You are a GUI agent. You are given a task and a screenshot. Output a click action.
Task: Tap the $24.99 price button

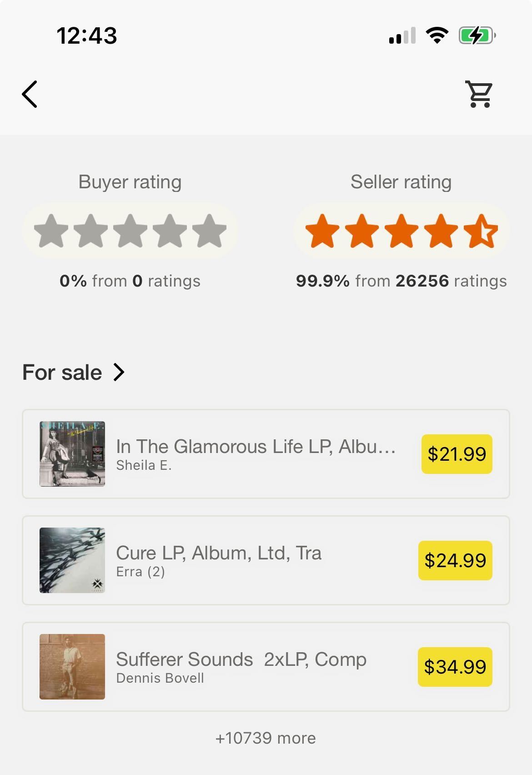tap(455, 560)
